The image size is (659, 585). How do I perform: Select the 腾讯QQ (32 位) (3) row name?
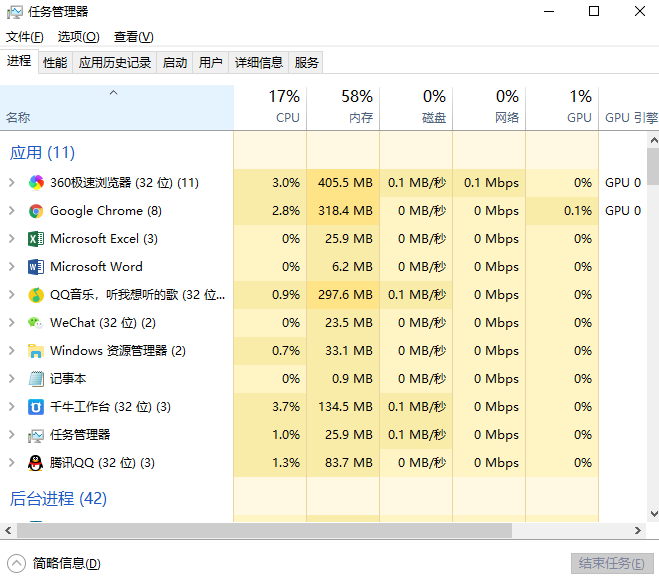pos(102,463)
